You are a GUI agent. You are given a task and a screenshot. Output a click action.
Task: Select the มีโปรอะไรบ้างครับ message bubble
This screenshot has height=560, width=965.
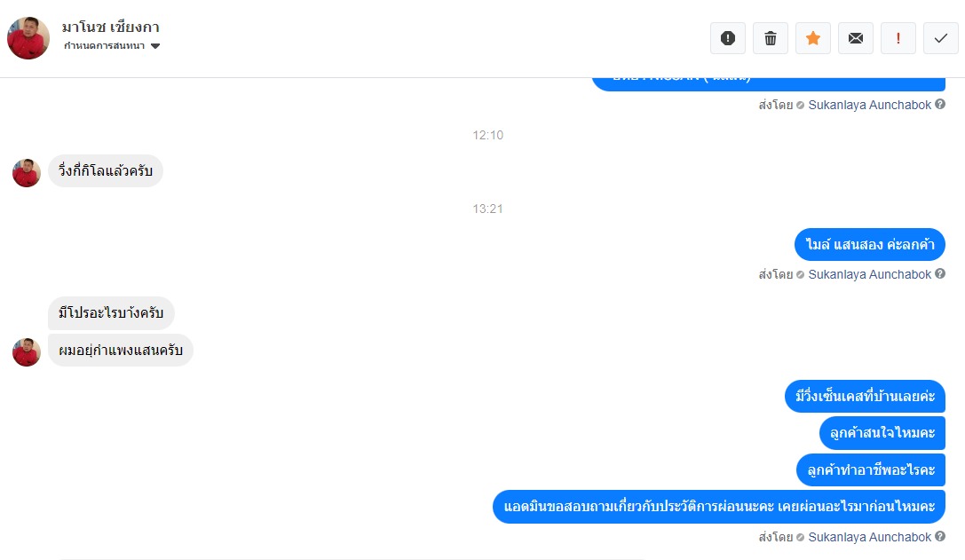click(111, 313)
